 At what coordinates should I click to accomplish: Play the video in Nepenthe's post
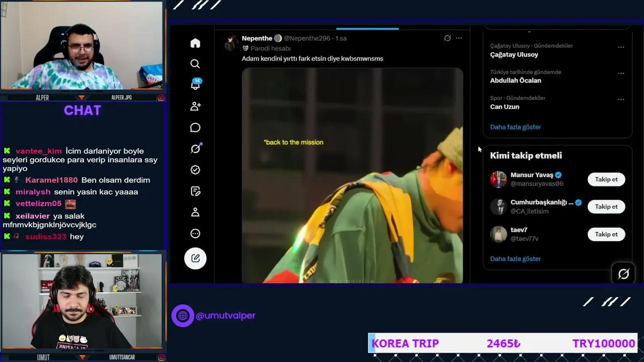click(x=352, y=175)
